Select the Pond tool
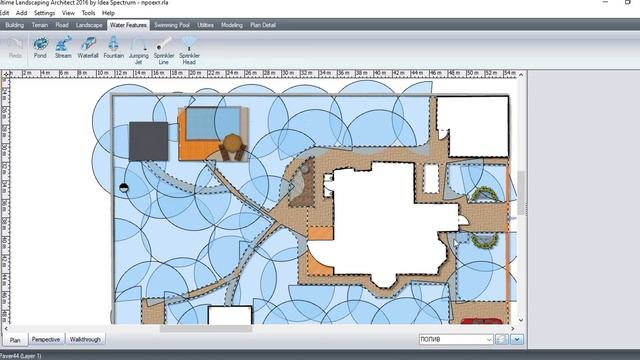The height and width of the screenshot is (360, 640). (40, 48)
